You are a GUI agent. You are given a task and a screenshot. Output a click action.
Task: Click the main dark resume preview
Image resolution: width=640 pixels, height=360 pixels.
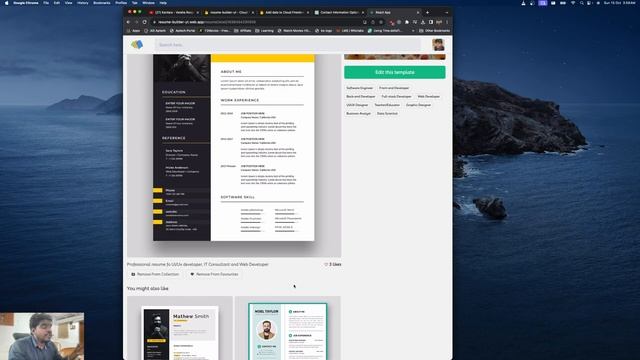tap(234, 147)
